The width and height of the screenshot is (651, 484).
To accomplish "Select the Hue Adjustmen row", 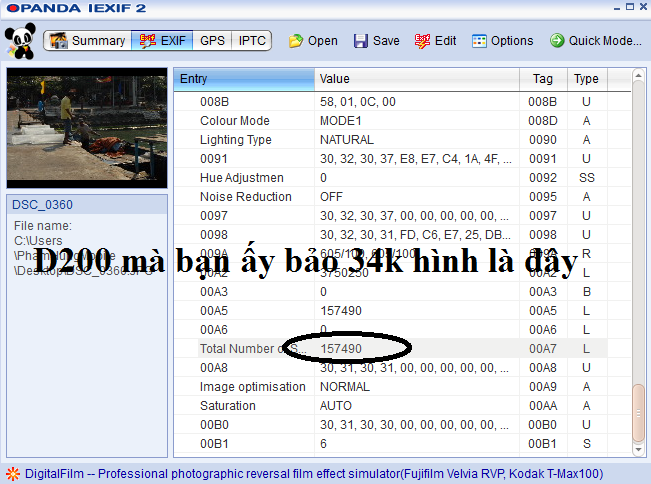I will tap(402, 178).
